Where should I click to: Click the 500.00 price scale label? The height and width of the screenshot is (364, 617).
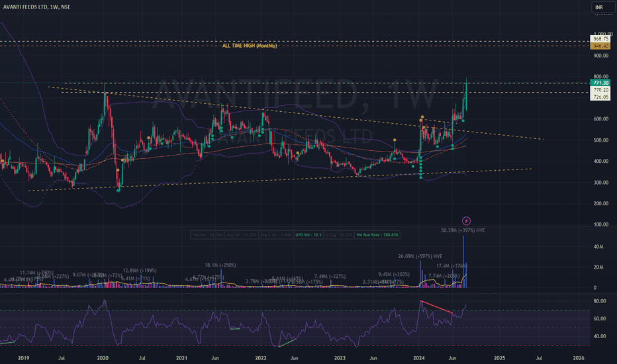tap(601, 140)
